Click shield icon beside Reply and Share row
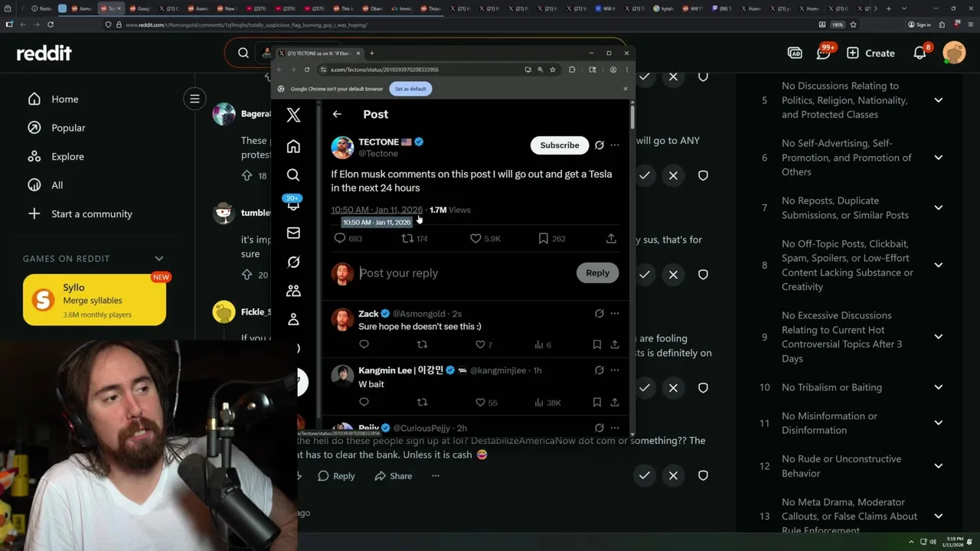The image size is (980, 551). coord(703,475)
